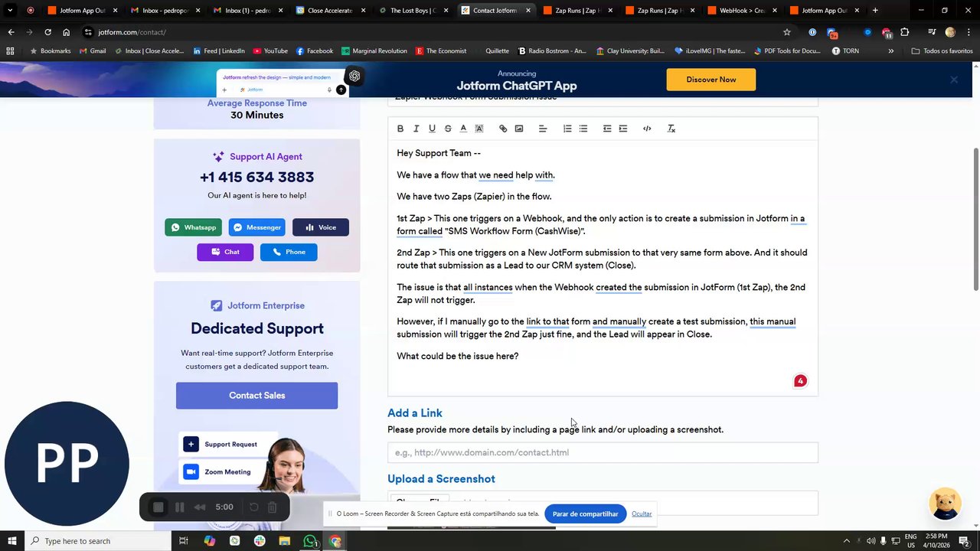
Task: Click the Contact Sales button
Action: pyautogui.click(x=256, y=396)
